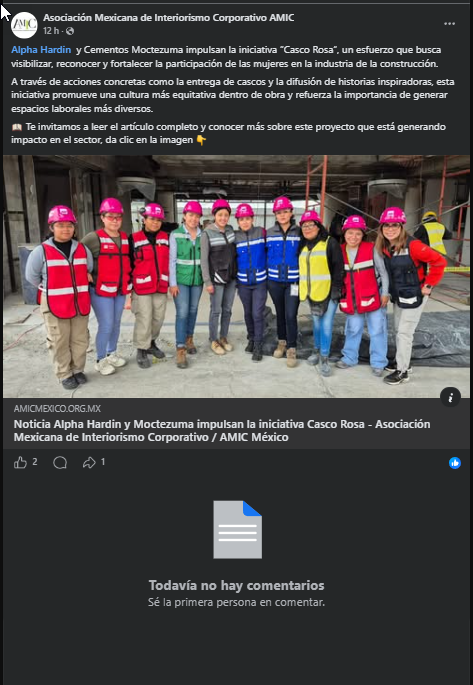473x685 pixels.
Task: Click the info icon on the link preview
Action: click(450, 398)
